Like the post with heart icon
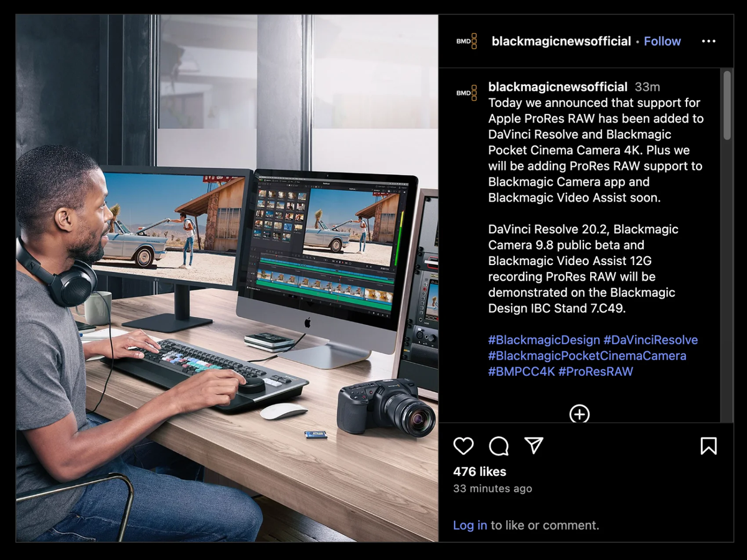 point(463,446)
